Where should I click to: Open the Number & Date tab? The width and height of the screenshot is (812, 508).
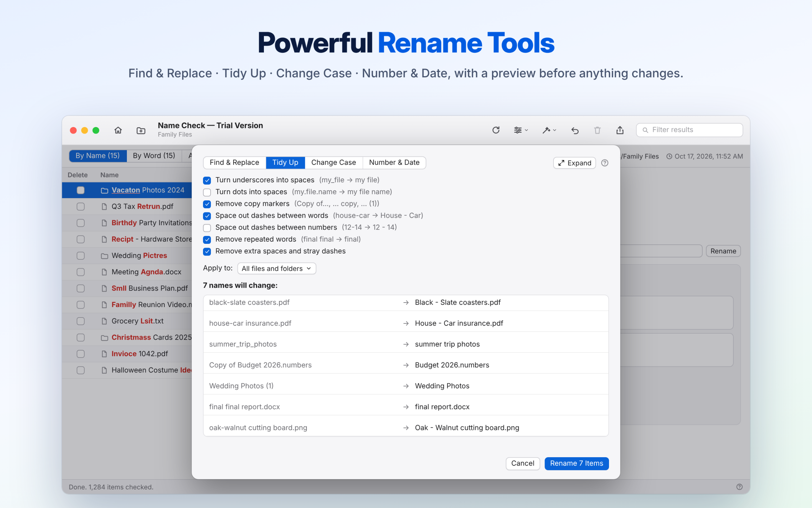coord(394,163)
